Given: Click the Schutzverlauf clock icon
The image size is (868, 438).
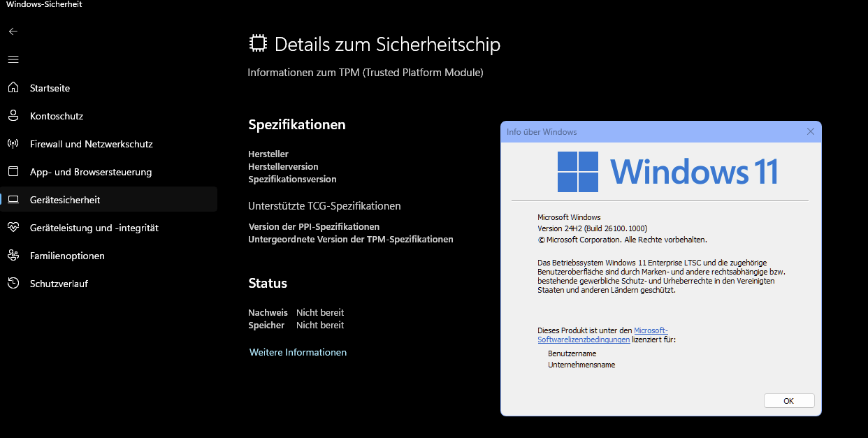Looking at the screenshot, I should (13, 283).
